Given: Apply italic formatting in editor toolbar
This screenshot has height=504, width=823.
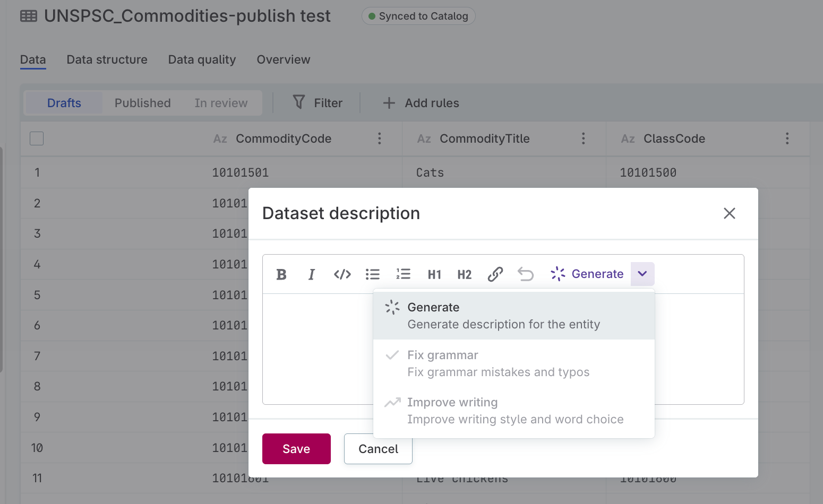Looking at the screenshot, I should [x=312, y=274].
